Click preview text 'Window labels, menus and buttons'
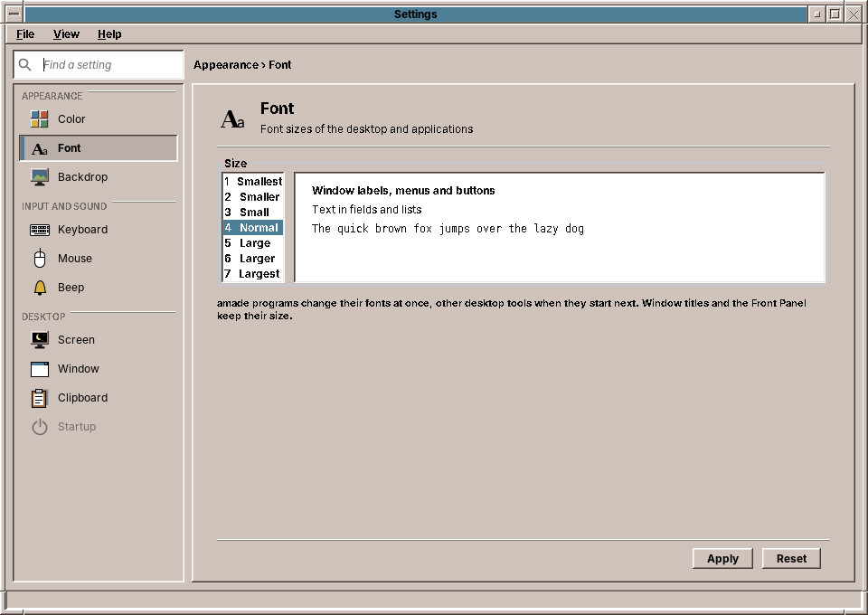Screen dimensions: 868x615 coord(403,191)
